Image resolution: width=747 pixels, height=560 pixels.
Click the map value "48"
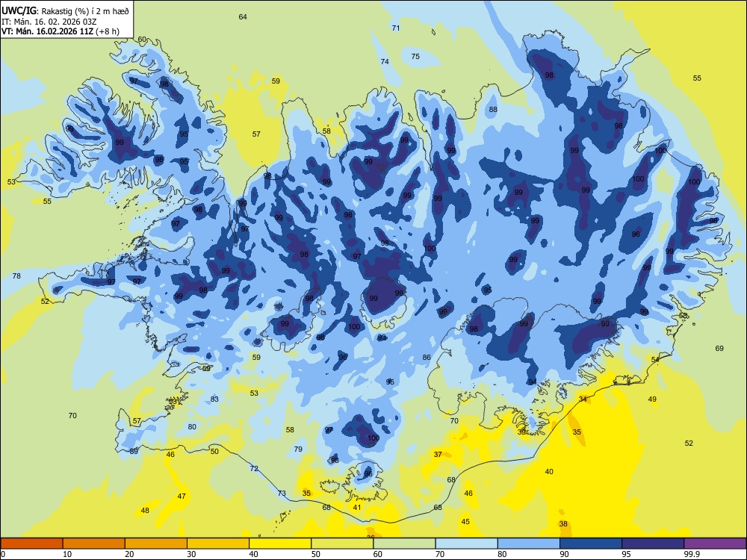click(x=145, y=511)
